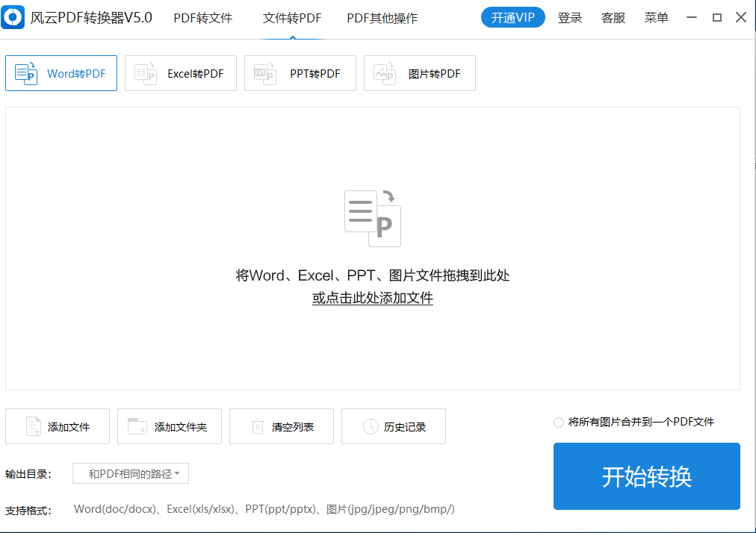Click 登录 to sign in

click(x=570, y=18)
